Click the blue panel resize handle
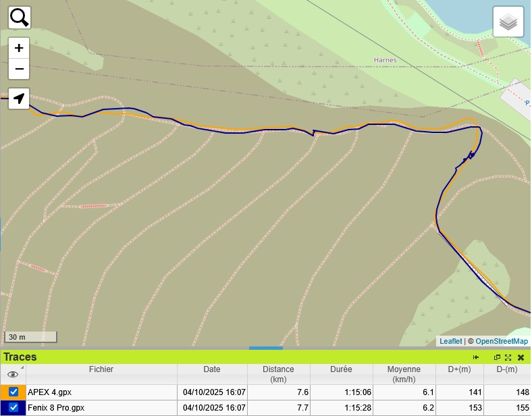This screenshot has height=416, width=532. tap(266, 348)
